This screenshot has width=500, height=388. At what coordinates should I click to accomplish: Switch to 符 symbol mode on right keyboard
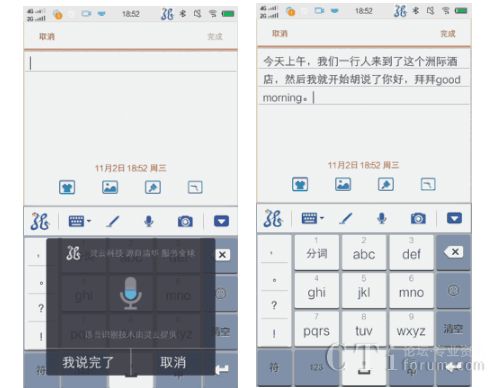click(x=274, y=367)
